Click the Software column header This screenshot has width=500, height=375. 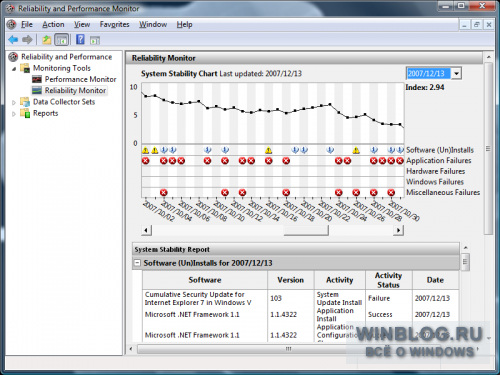point(205,280)
